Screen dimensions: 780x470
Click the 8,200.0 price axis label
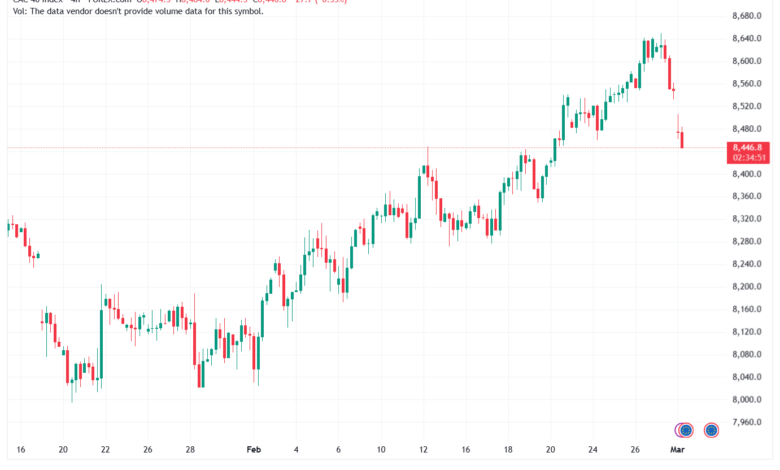coord(747,286)
